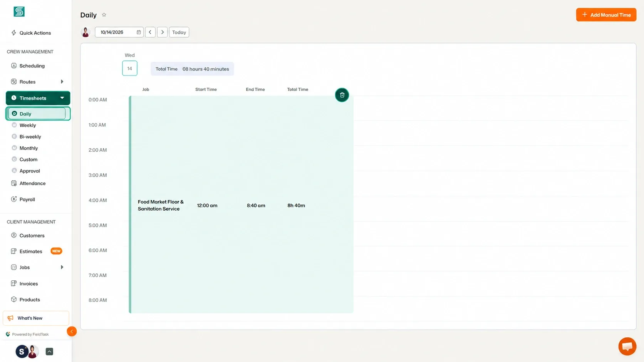Favorite the Daily page with star icon
644x362 pixels.
104,15
